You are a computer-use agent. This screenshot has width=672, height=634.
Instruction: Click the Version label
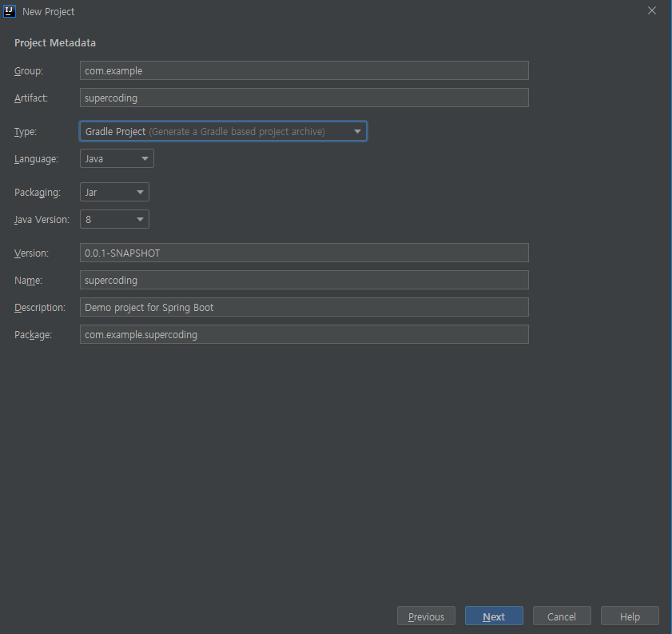click(31, 253)
